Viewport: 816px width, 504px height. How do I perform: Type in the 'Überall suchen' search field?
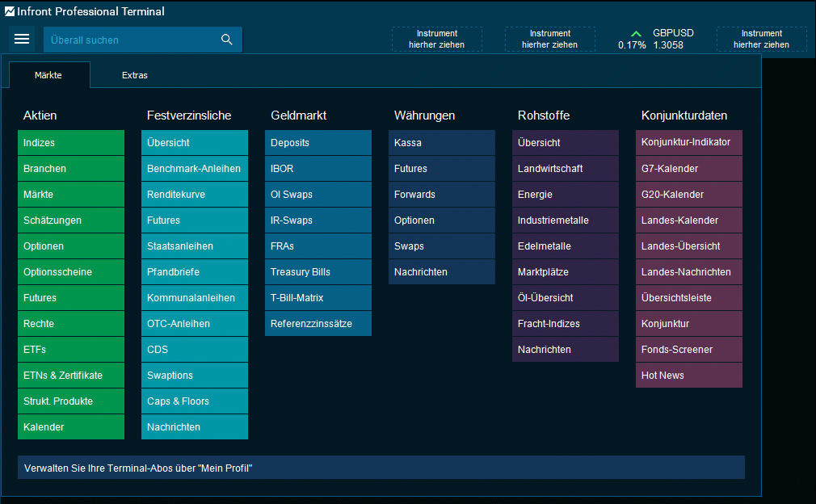[129, 40]
